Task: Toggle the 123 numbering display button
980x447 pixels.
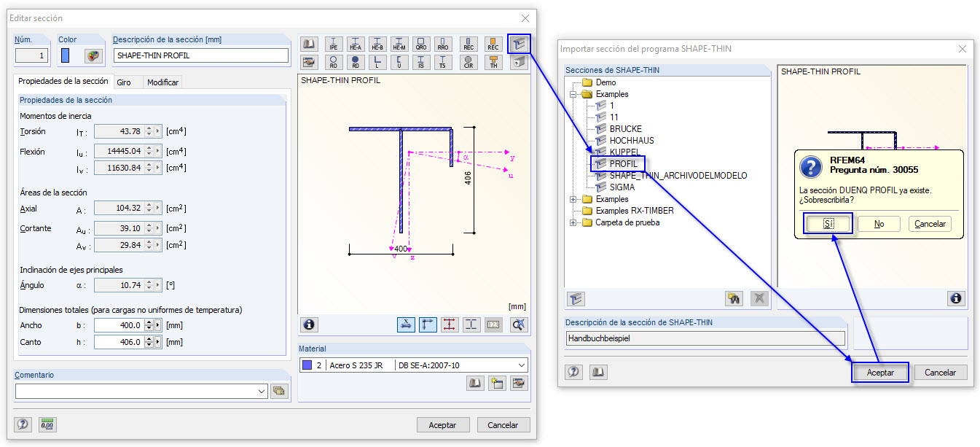Action: [493, 324]
